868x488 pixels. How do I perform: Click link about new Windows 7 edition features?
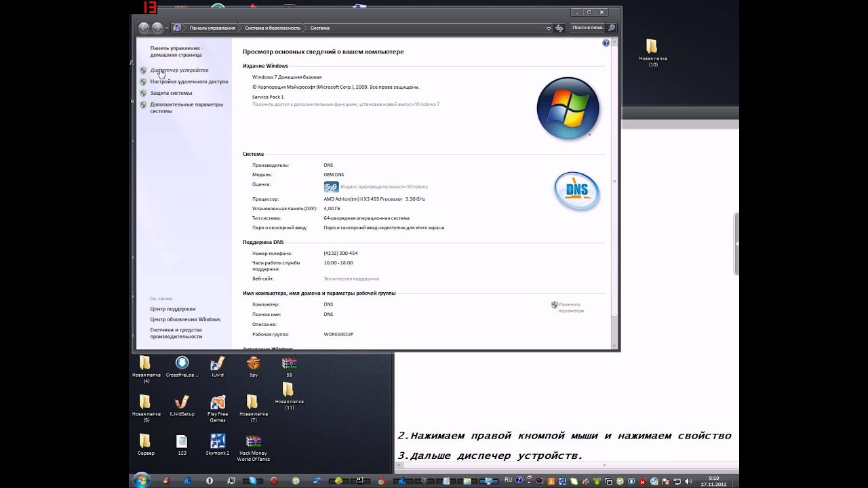(x=346, y=104)
